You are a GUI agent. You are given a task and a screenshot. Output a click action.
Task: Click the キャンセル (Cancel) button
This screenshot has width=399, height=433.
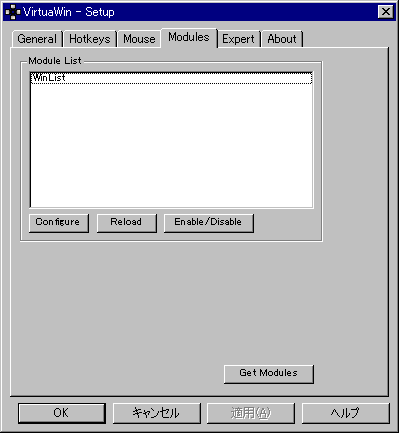(157, 413)
